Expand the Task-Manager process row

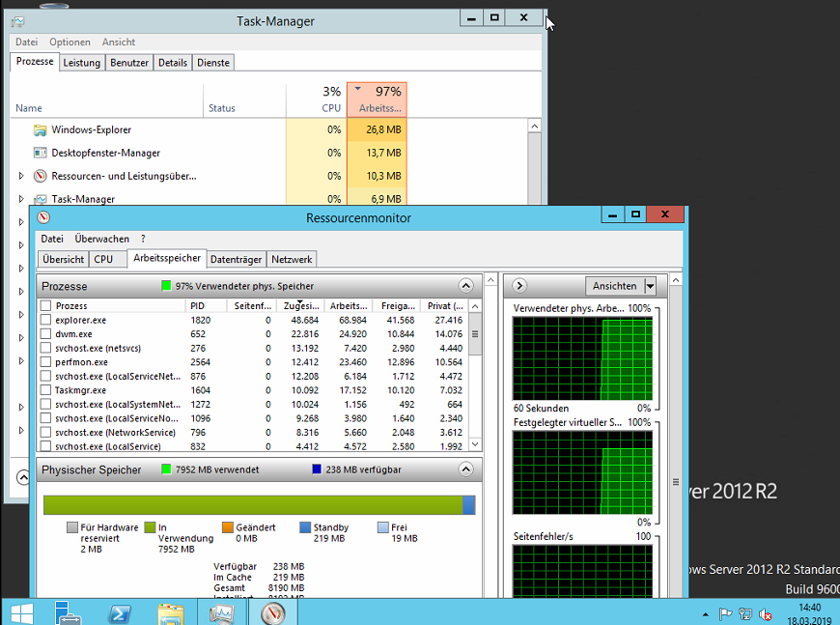click(21, 199)
